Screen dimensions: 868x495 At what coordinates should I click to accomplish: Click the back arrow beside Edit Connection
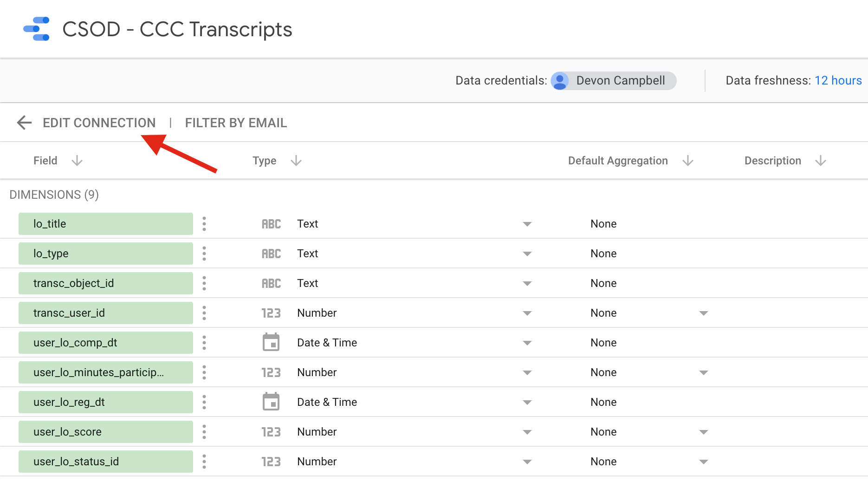click(24, 123)
